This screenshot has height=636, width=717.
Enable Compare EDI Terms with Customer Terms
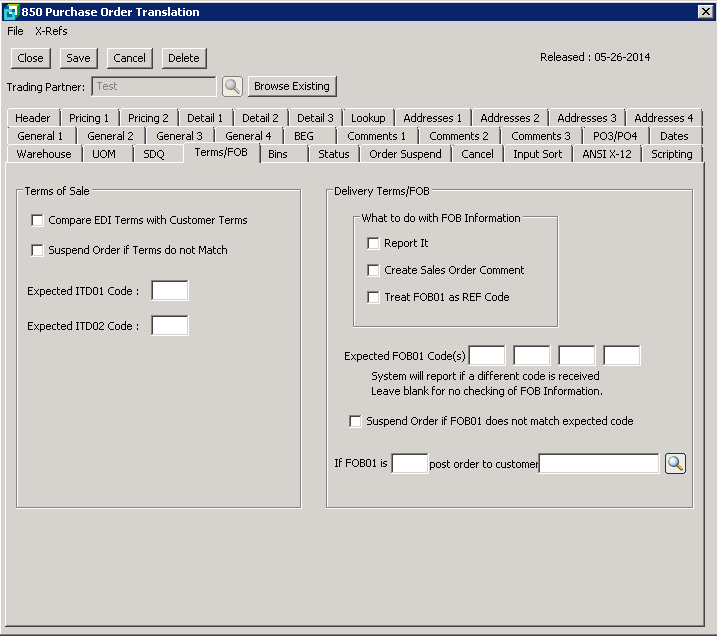tap(38, 220)
